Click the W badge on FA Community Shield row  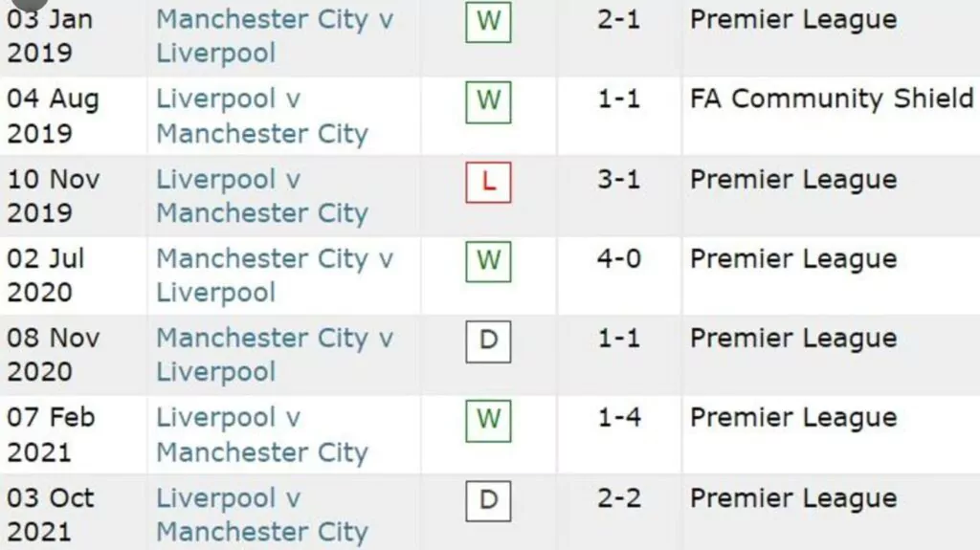488,102
